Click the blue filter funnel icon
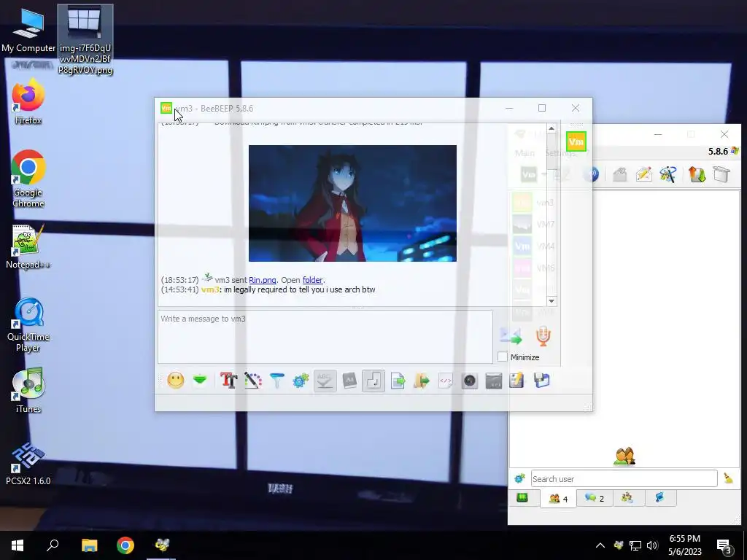The image size is (747, 560). pos(276,381)
